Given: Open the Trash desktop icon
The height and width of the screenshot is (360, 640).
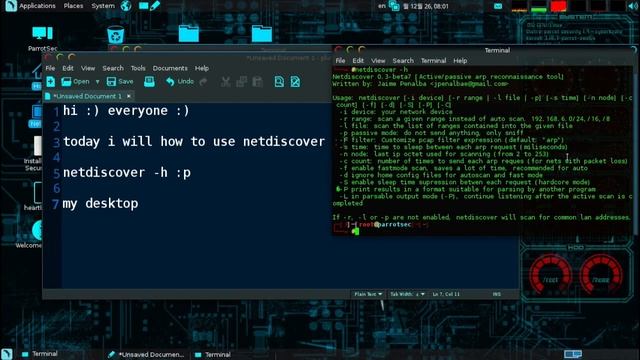Looking at the screenshot, I should (116, 35).
